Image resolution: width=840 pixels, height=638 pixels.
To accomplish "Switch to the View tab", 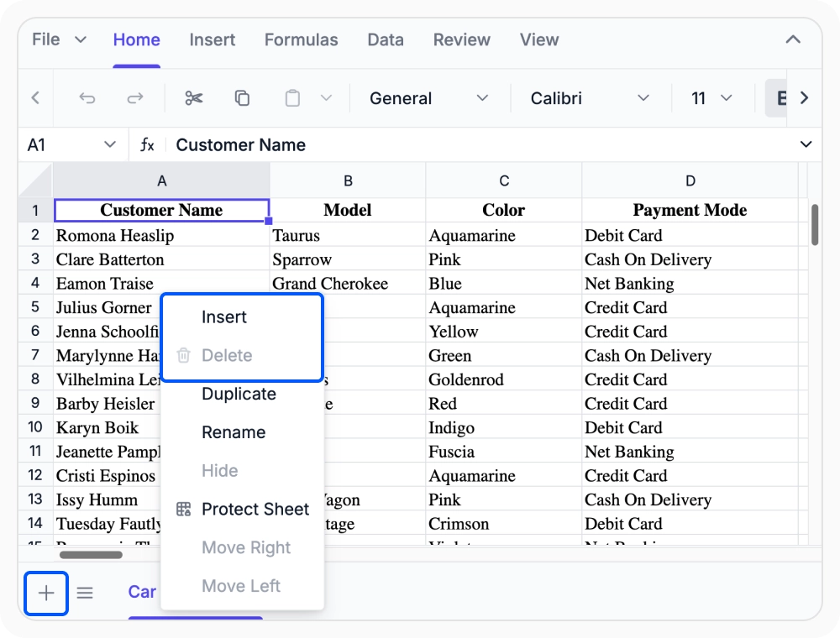I will click(539, 39).
